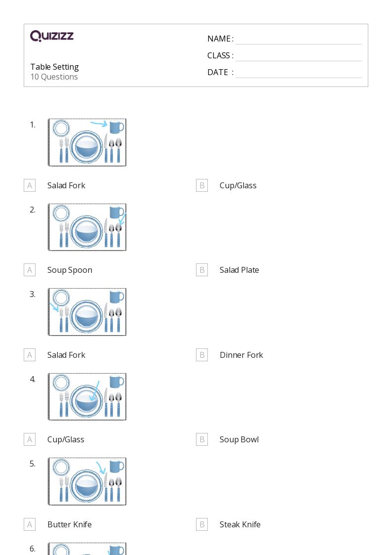The image size is (392, 555).
Task: Open question 2 table setting image
Action: (x=87, y=227)
